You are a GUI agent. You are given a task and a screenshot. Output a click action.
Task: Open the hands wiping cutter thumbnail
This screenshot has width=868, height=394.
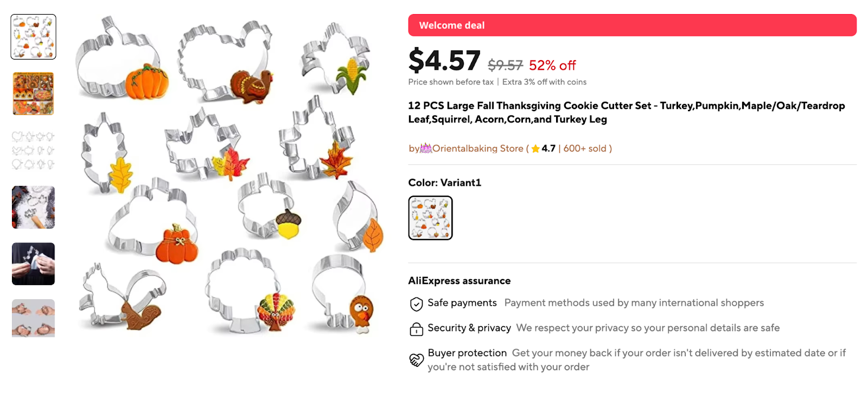tap(33, 264)
